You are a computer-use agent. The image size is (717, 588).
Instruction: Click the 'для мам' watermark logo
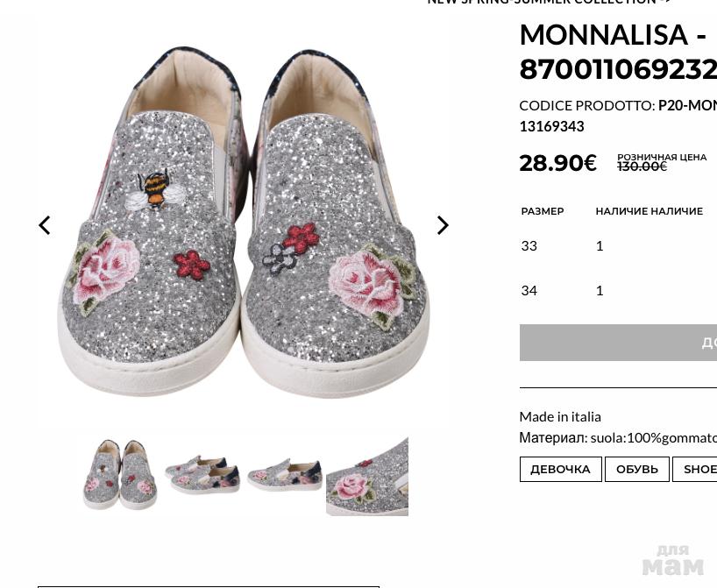tap(672, 559)
